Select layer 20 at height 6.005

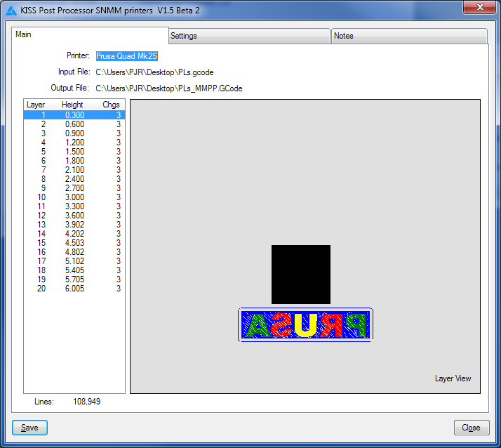pyautogui.click(x=74, y=289)
